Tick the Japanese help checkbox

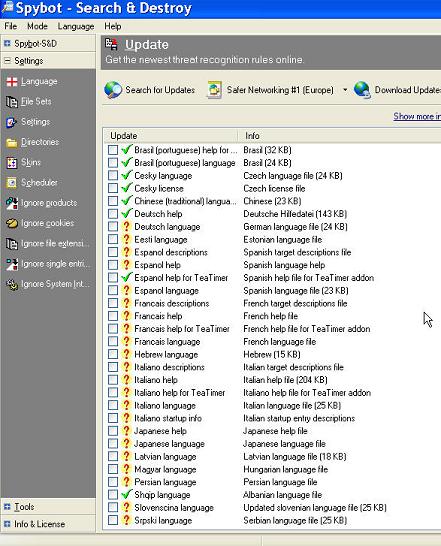point(113,431)
